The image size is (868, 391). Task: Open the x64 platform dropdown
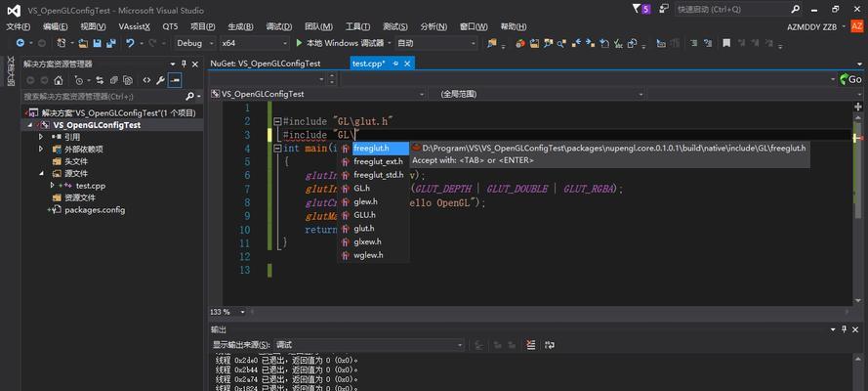coord(254,43)
